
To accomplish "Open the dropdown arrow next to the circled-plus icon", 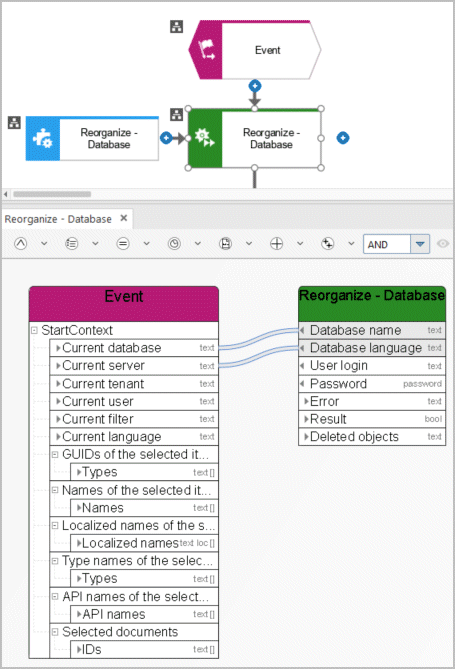I will 300,244.
